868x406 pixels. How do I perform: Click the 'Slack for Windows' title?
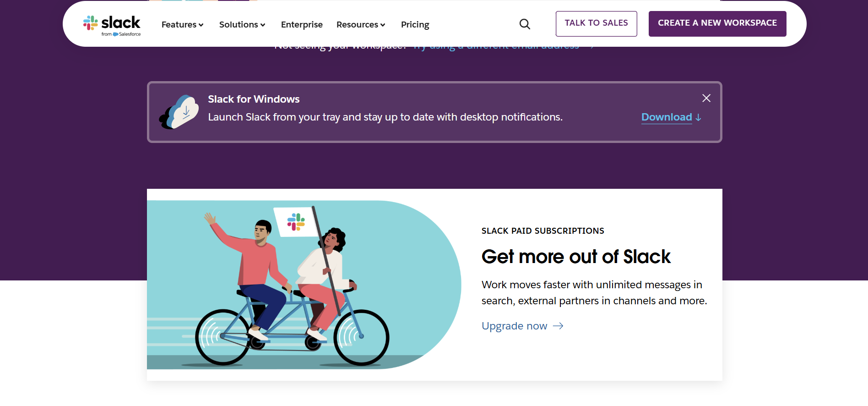(254, 99)
